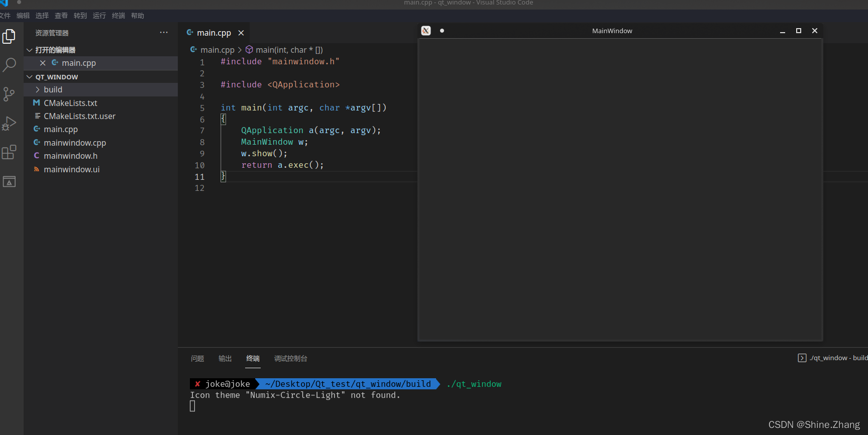Close the MainWindow window
The image size is (868, 435).
click(x=815, y=31)
